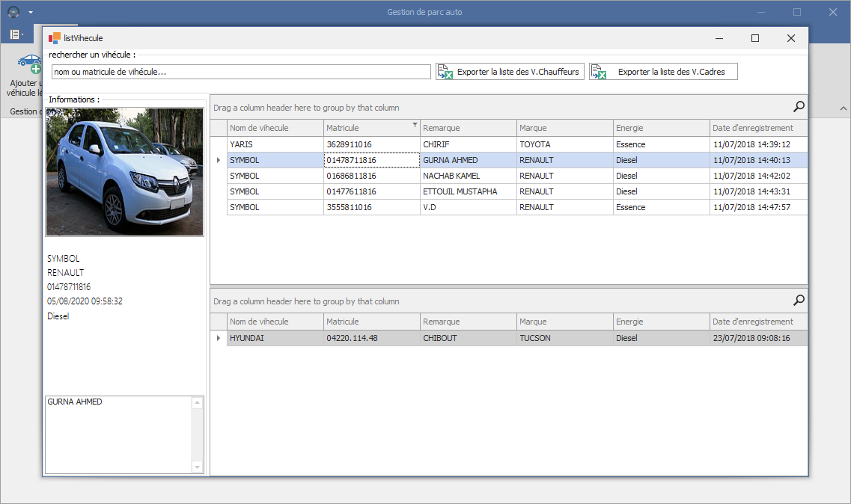This screenshot has height=504, width=851.
Task: Click the listVihecule window logo icon
Action: click(54, 38)
